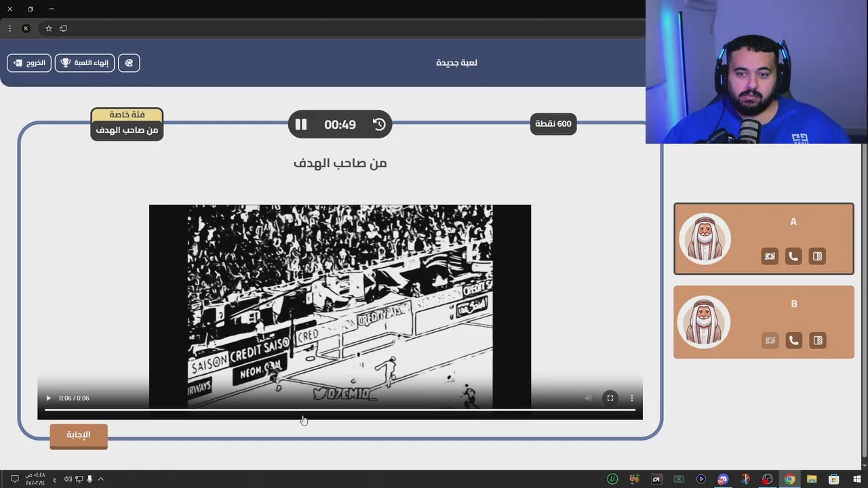The width and height of the screenshot is (868, 488).
Task: Click the video progress bar
Action: (x=340, y=410)
